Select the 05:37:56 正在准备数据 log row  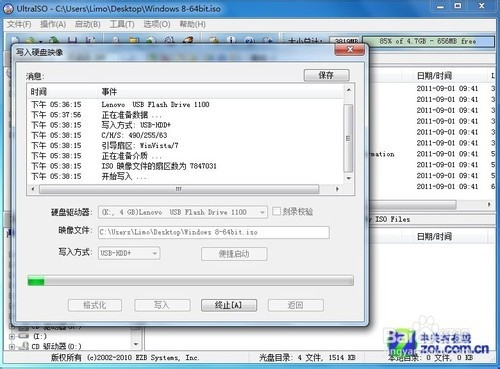[x=185, y=115]
